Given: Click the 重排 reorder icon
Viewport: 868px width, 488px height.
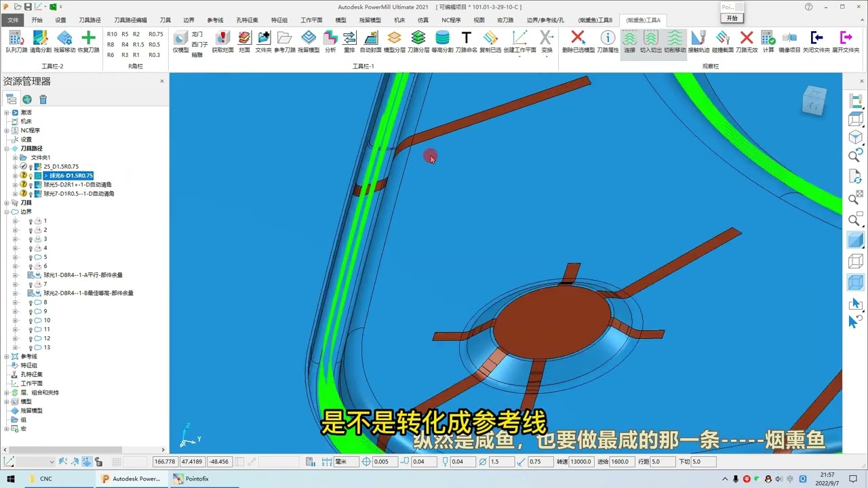Looking at the screenshot, I should (349, 41).
